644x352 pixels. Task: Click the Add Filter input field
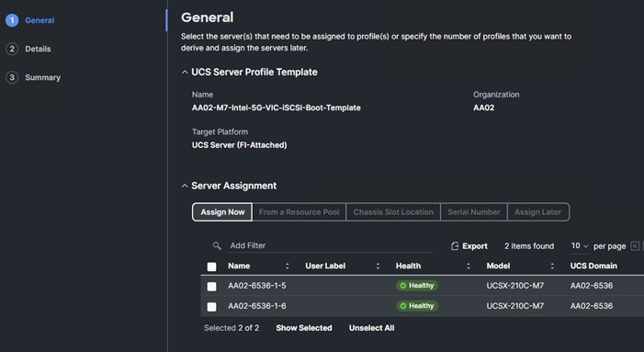click(331, 245)
